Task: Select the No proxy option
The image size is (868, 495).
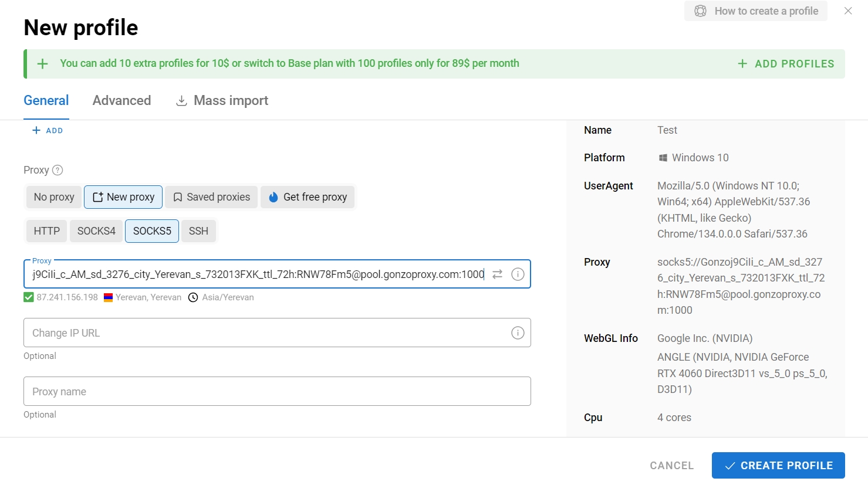Action: click(x=54, y=197)
